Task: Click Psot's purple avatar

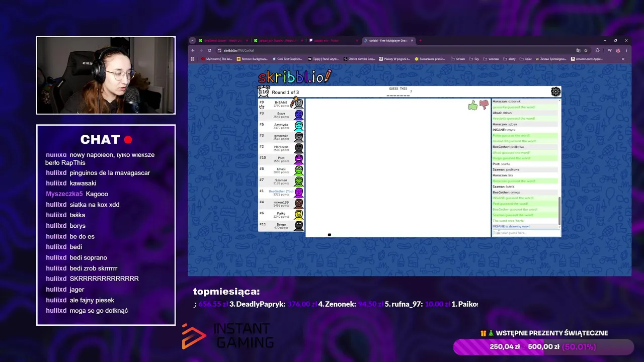Action: 299,159
